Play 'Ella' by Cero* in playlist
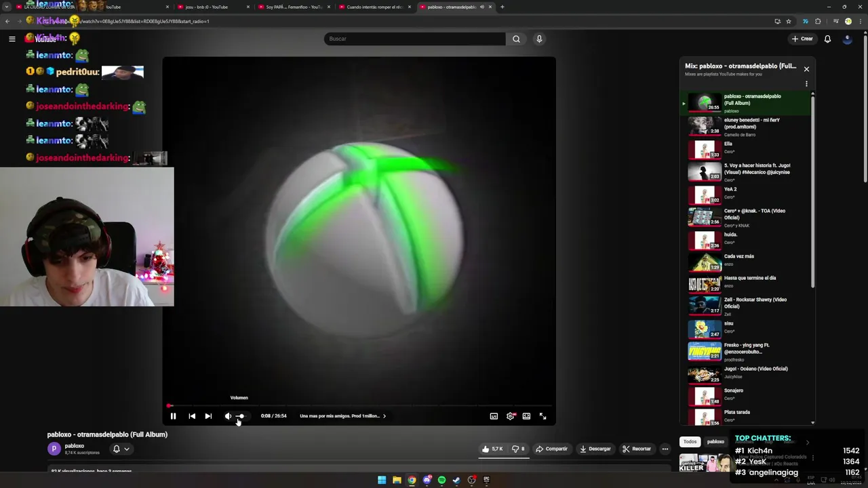Viewport: 868px width, 488px height. pyautogui.click(x=746, y=149)
